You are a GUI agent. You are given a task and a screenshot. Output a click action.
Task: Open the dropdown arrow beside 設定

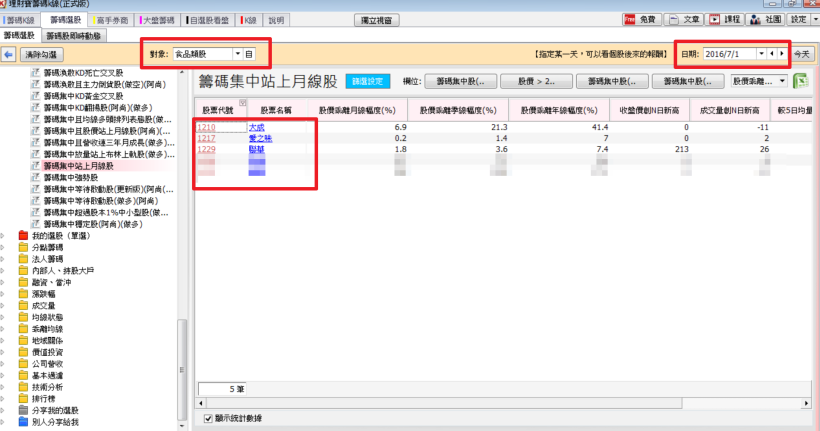point(815,20)
